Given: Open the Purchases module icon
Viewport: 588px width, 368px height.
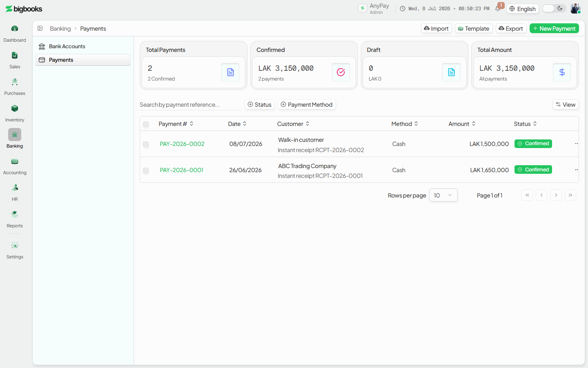Looking at the screenshot, I should (x=15, y=82).
